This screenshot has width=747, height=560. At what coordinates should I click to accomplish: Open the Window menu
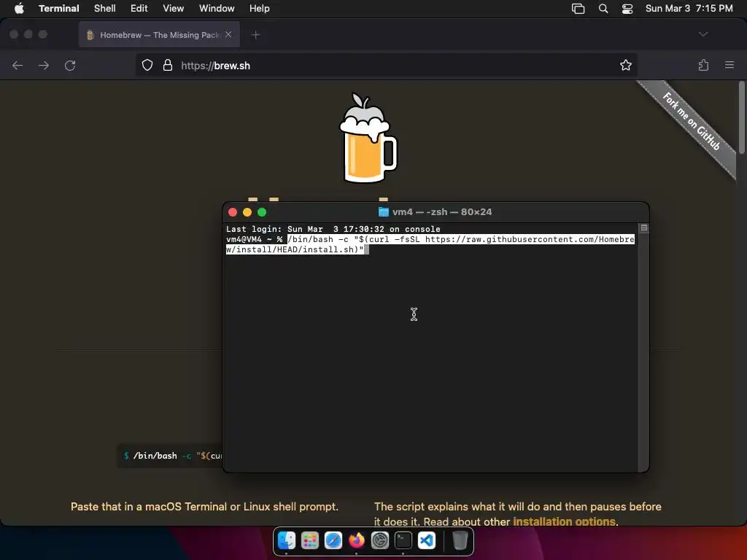pos(217,9)
